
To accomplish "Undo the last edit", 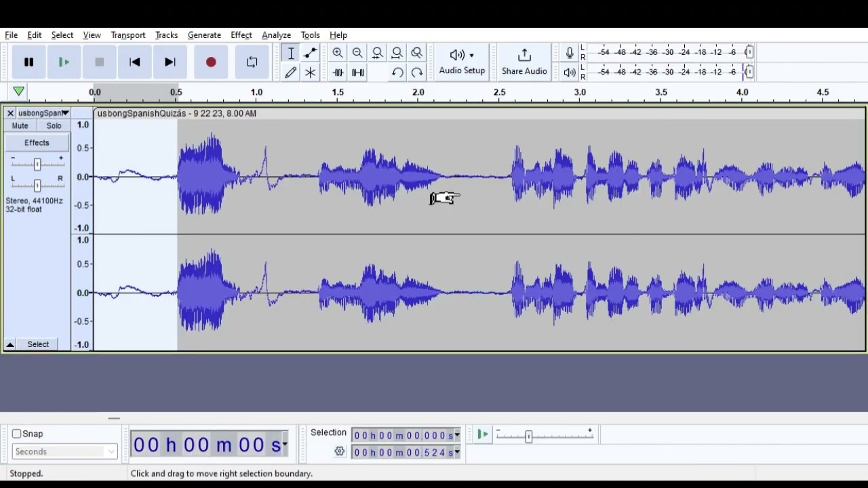I will pyautogui.click(x=397, y=73).
